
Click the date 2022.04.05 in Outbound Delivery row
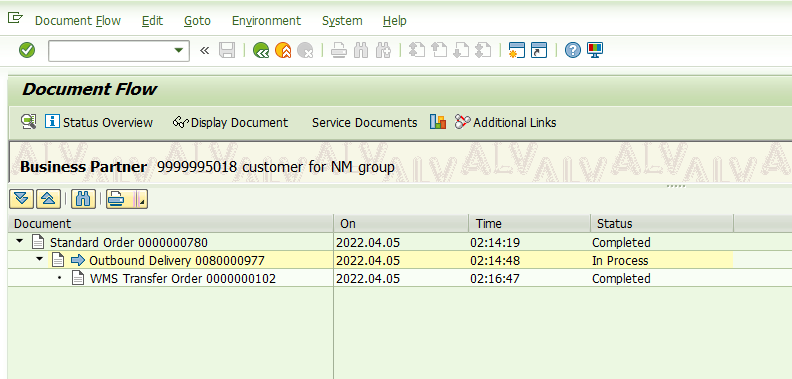368,261
